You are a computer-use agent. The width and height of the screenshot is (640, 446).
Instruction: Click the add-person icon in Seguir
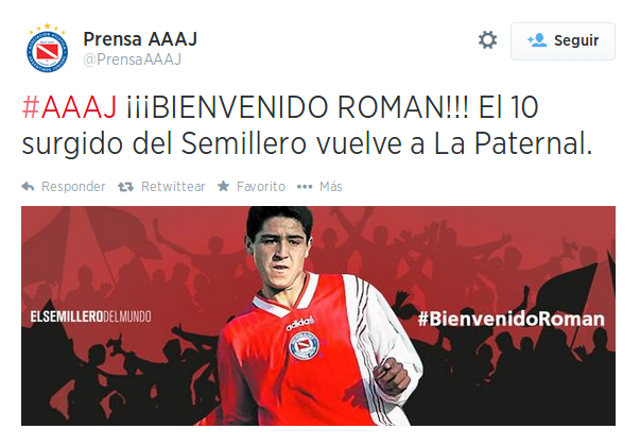coord(537,40)
